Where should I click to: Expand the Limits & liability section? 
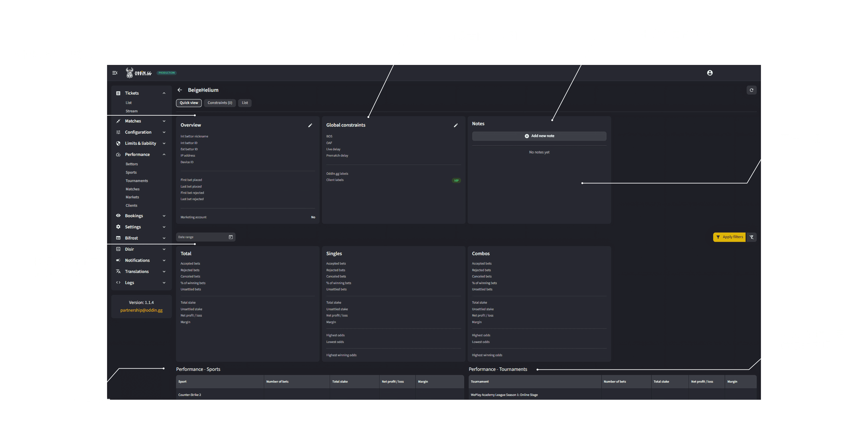pyautogui.click(x=164, y=144)
